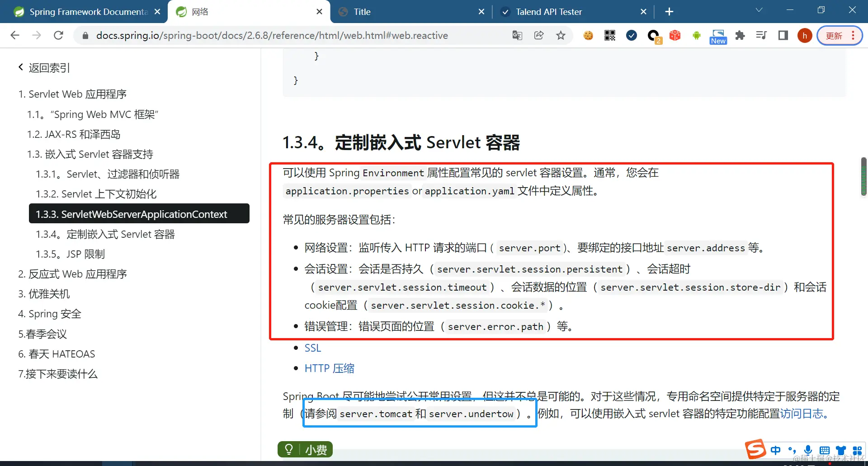Screen dimensions: 868x466
Task: Open the IME skin shirt icon
Action: pos(841,450)
